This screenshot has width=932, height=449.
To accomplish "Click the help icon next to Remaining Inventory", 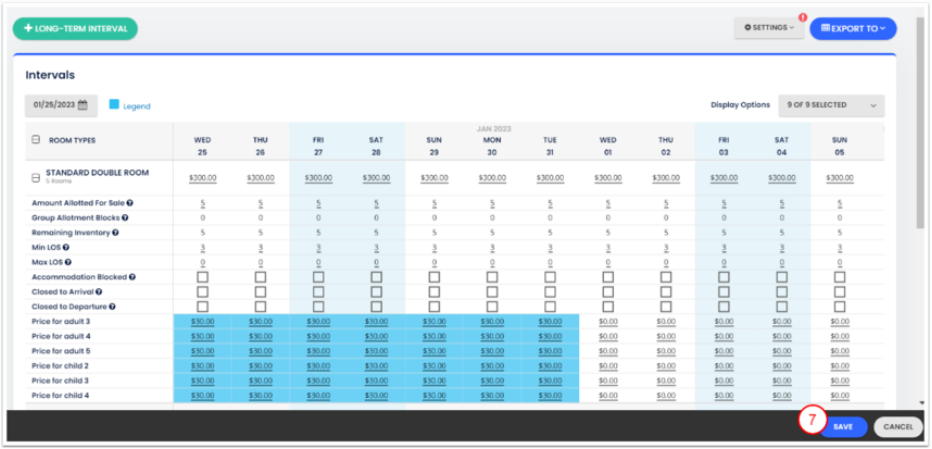I will (115, 232).
